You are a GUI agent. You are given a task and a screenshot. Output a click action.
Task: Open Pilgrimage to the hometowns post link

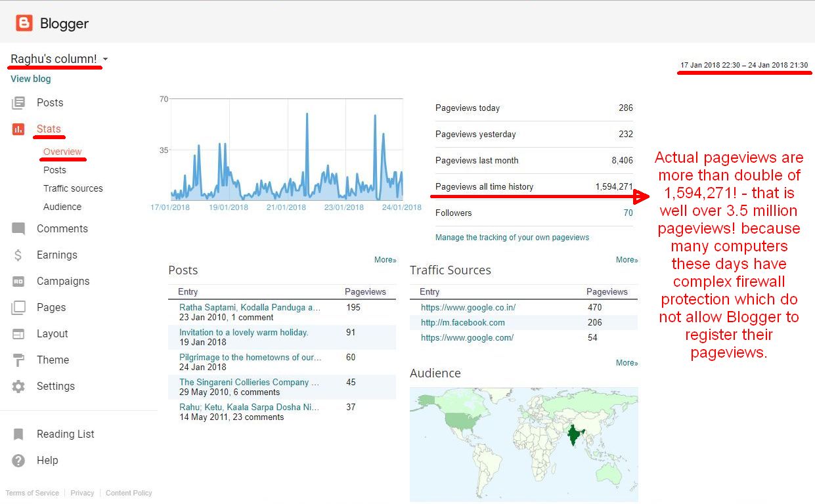click(x=250, y=357)
